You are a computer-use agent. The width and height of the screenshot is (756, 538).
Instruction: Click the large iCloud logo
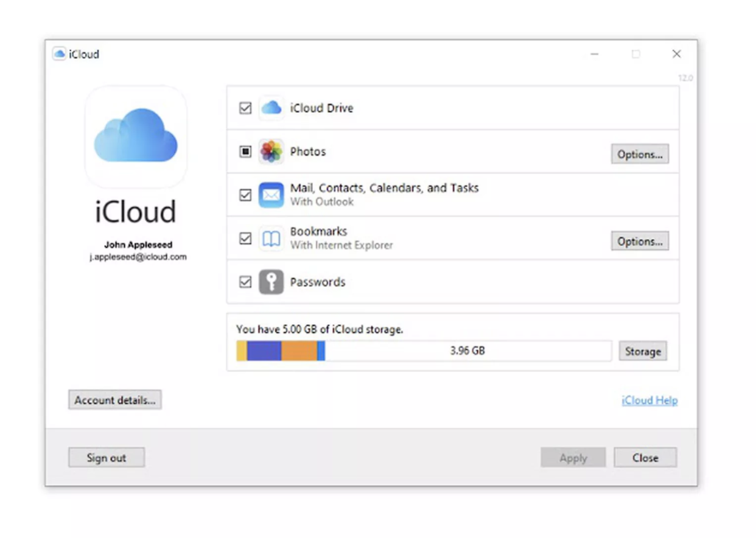(136, 136)
